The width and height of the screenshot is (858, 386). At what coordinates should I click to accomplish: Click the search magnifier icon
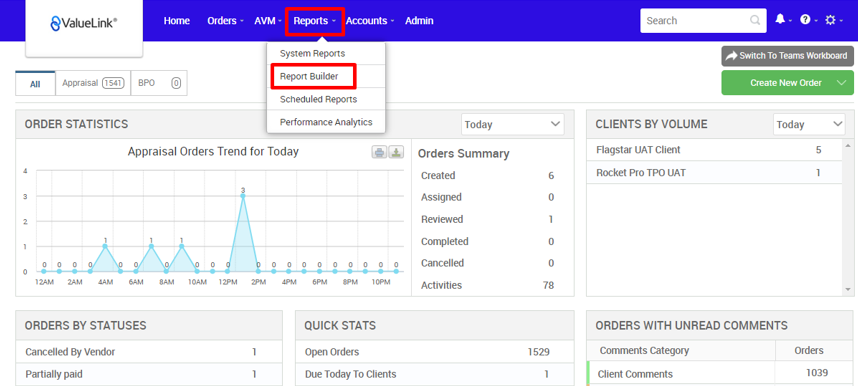coord(755,21)
